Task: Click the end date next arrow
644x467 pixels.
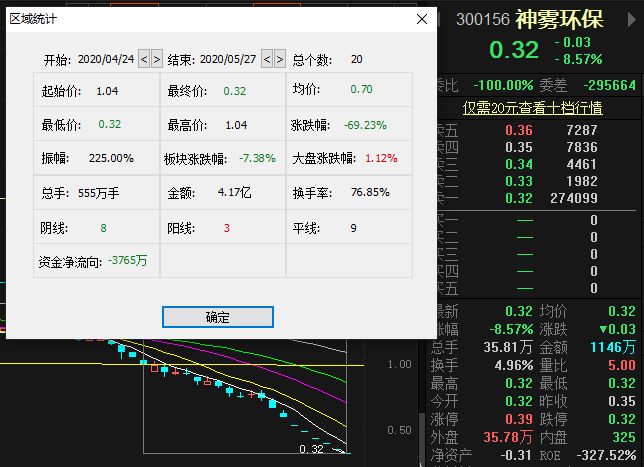Action: click(279, 60)
